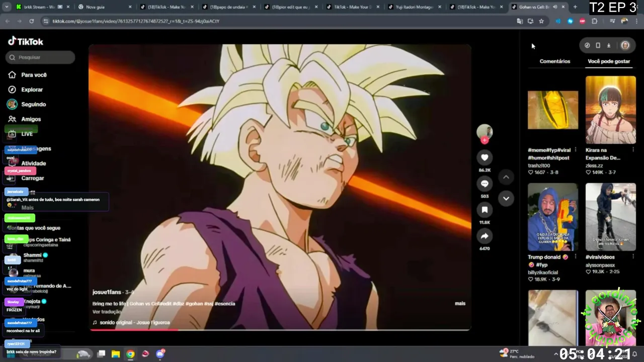Open options menu for Kirara video
The height and width of the screenshot is (362, 644).
pos(633,150)
